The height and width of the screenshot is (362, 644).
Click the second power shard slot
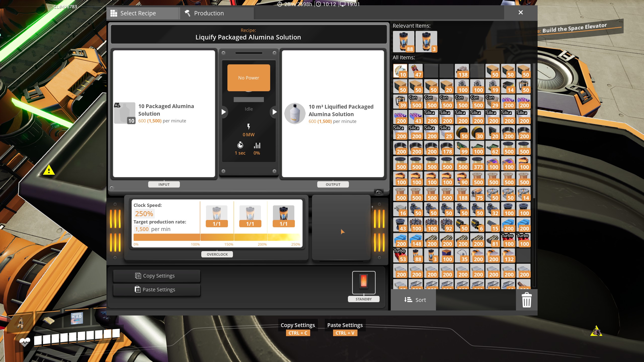click(x=250, y=216)
